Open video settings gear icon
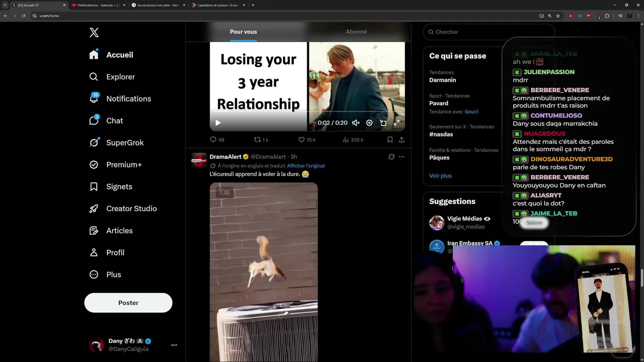The image size is (644, 362). pyautogui.click(x=369, y=123)
